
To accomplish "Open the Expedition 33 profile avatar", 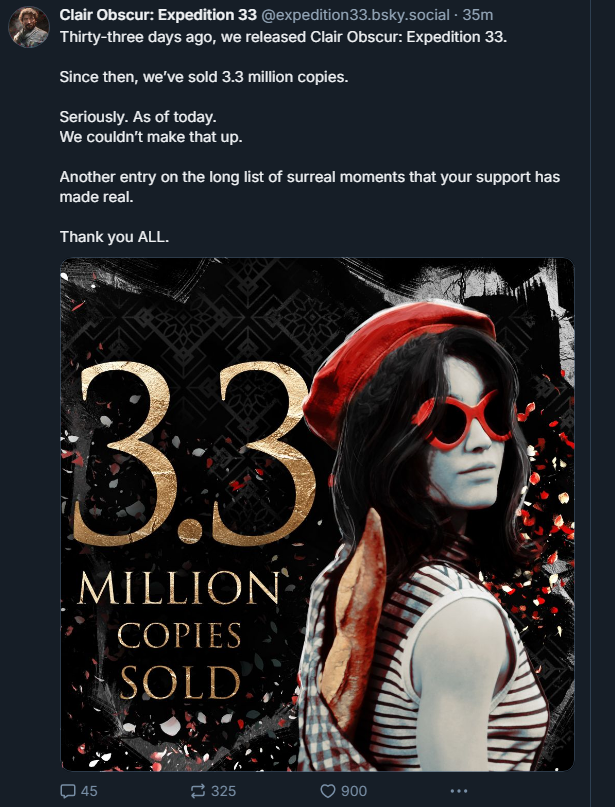I will coord(29,27).
